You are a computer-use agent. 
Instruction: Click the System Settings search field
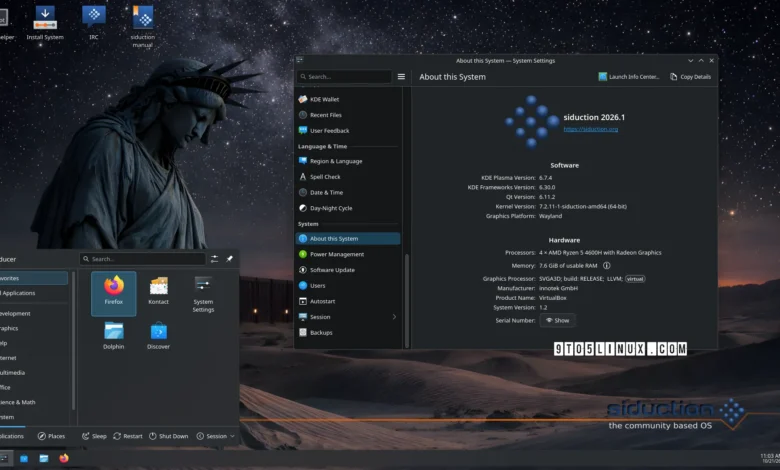[x=344, y=77]
